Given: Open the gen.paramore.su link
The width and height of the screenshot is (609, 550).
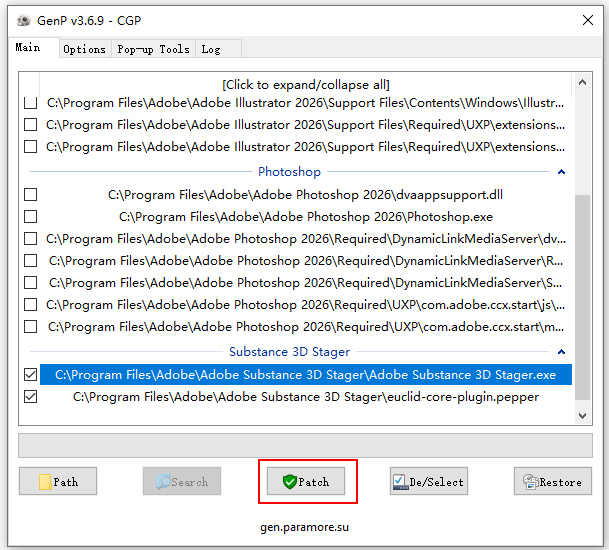Looking at the screenshot, I should (304, 527).
